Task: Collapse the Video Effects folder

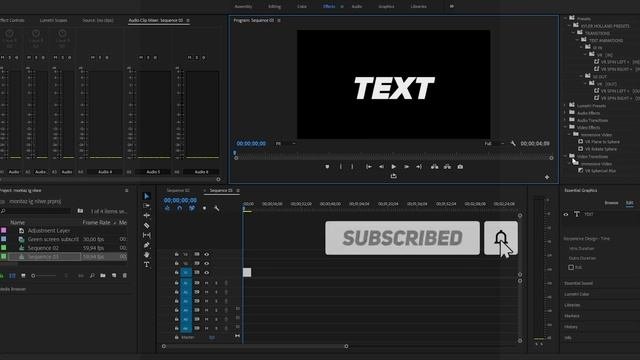Action: tap(566, 127)
